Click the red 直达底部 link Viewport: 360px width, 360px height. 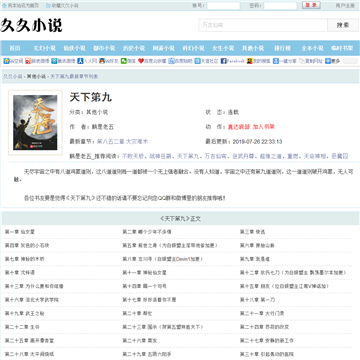tap(239, 127)
